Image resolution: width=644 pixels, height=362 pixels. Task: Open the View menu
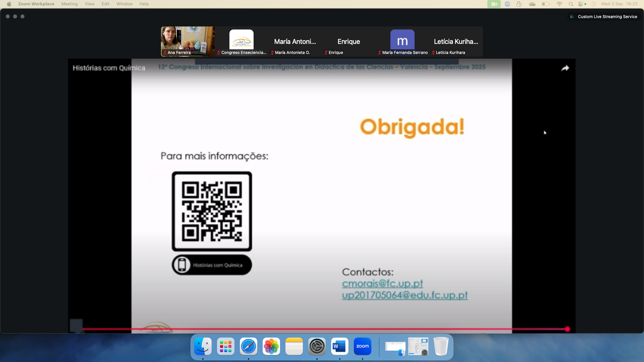tap(90, 4)
